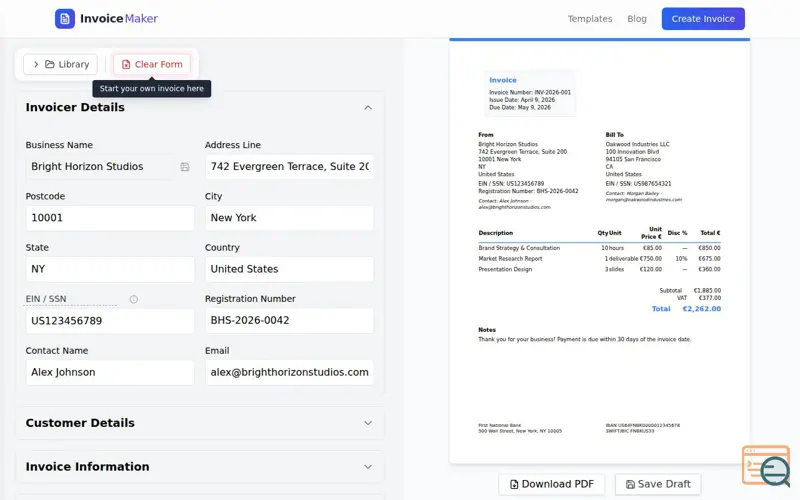This screenshot has height=500, width=800.
Task: Go to the Blog link
Action: pos(637,19)
